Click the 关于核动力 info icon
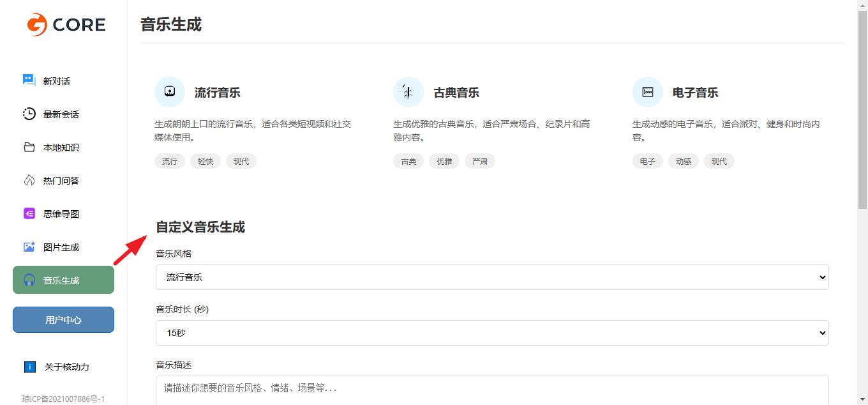The height and width of the screenshot is (405, 868). pos(29,367)
